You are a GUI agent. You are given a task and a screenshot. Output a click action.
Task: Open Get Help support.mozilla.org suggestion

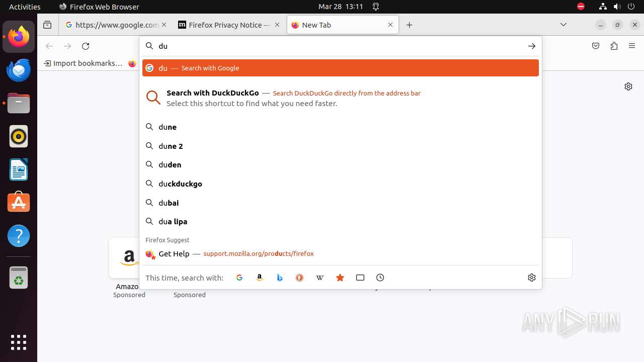coord(341,254)
